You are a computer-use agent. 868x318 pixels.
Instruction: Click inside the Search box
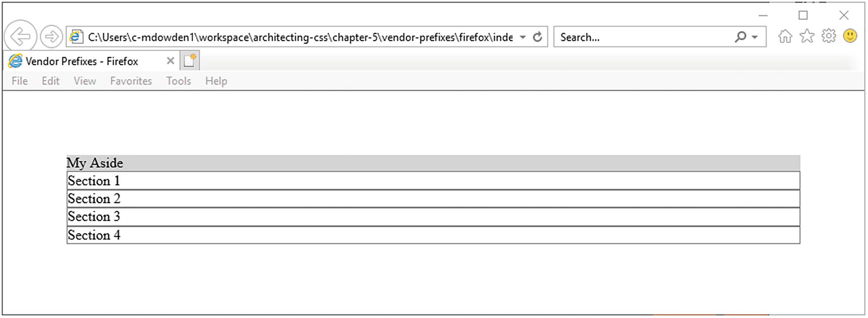tap(644, 37)
